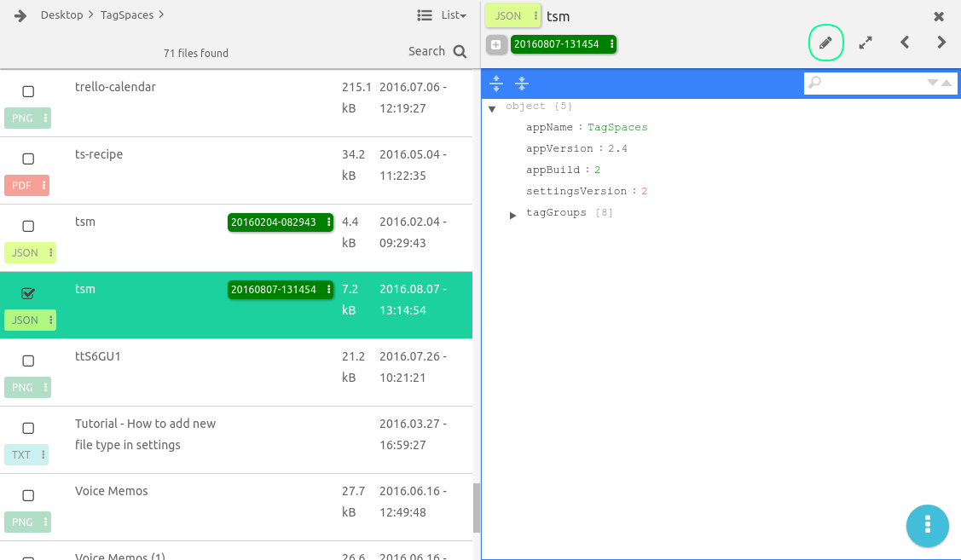This screenshot has width=961, height=560.
Task: Go to the previous file with the left chevron
Action: (x=904, y=42)
